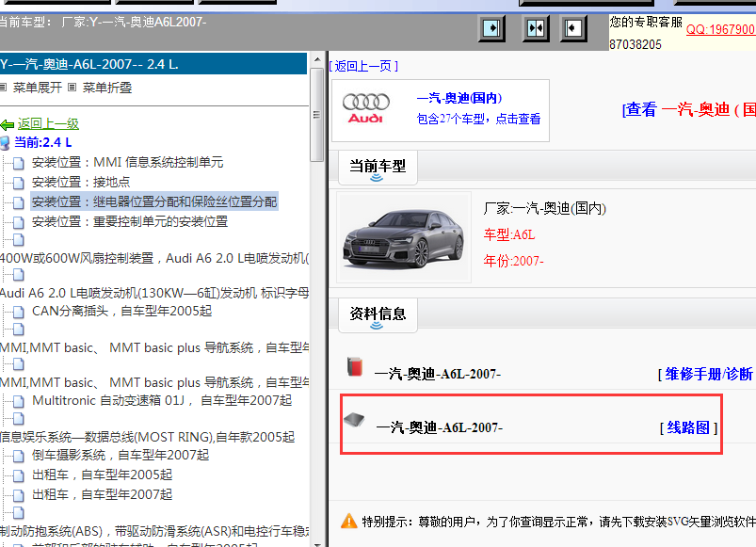756x547 pixels.
Task: Click page icon beside Multitronic 自动变速箱
Action: (x=18, y=402)
